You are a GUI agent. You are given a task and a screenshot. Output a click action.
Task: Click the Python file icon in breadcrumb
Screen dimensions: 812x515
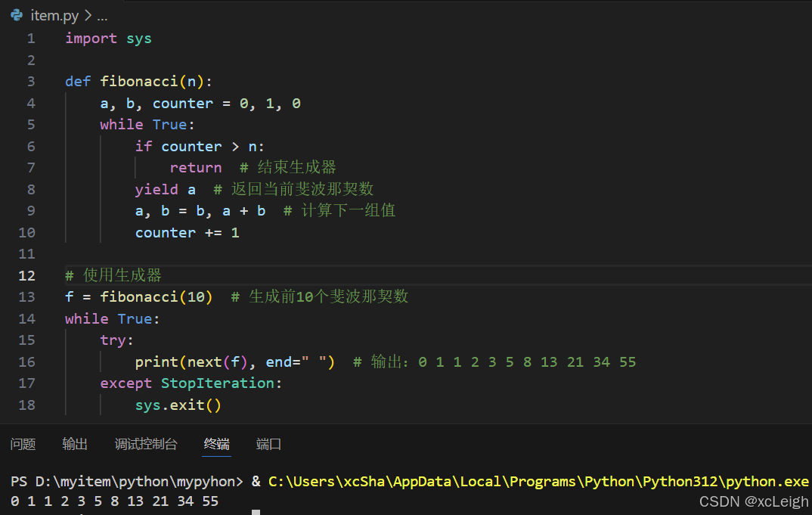pyautogui.click(x=17, y=15)
